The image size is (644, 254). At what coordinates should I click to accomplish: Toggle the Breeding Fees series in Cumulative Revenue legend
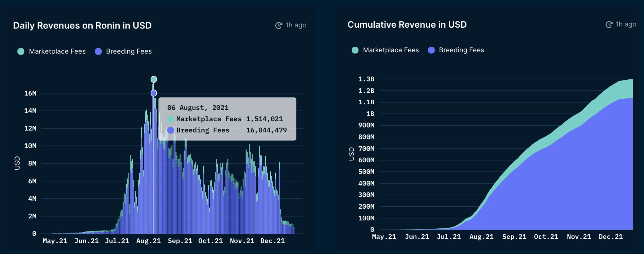click(456, 50)
